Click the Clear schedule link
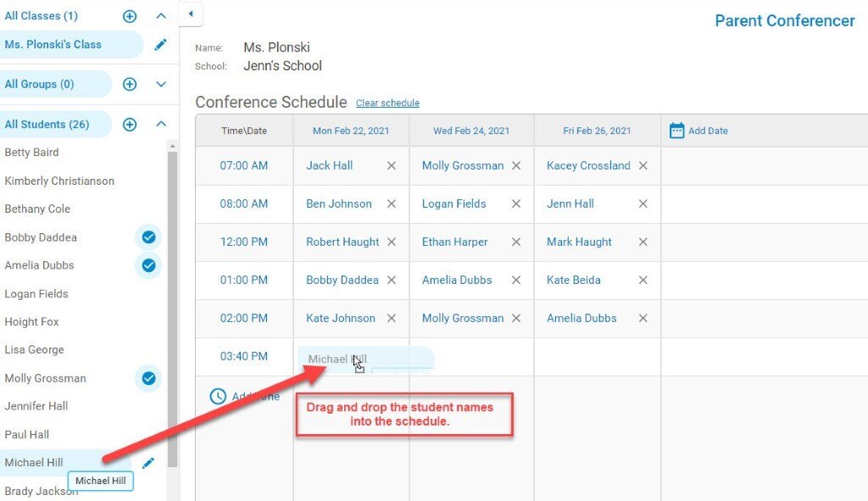 point(387,103)
